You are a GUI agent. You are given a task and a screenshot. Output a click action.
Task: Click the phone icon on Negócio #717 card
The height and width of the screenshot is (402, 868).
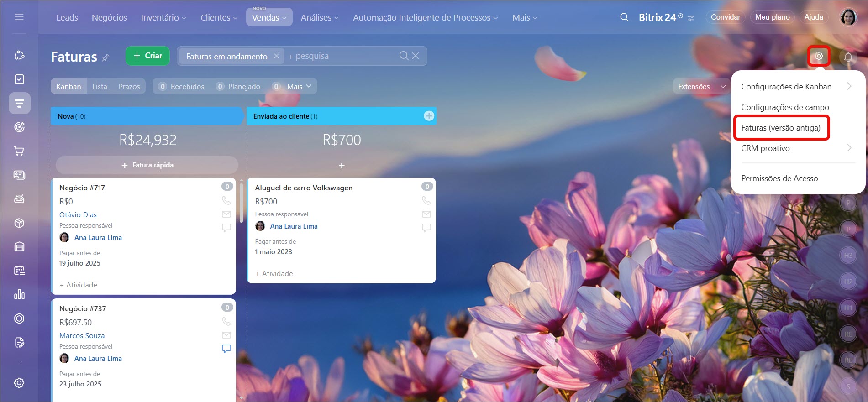[226, 200]
